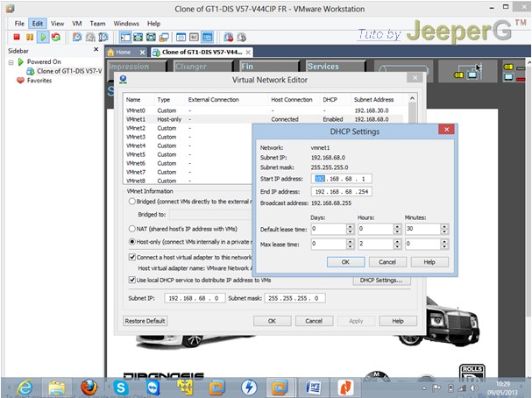Increase Default lease time Minutes spinner
Image resolution: width=532 pixels, height=398 pixels.
[444, 227]
